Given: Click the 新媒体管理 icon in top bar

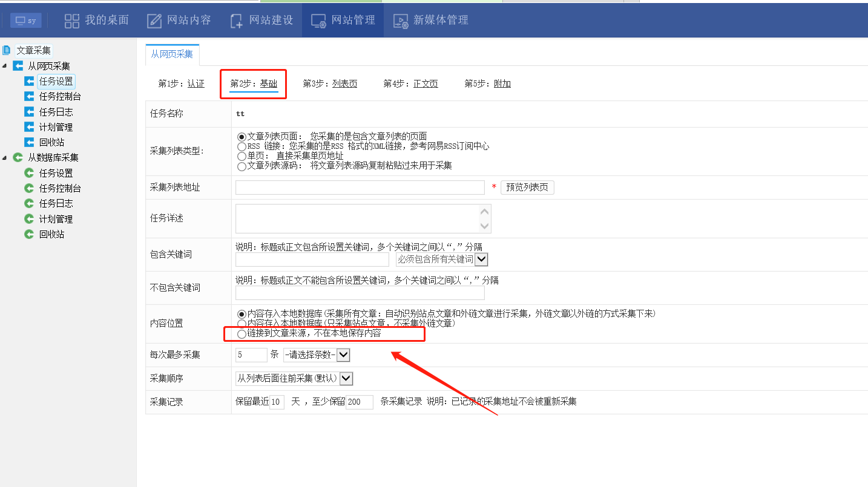Looking at the screenshot, I should click(x=401, y=21).
